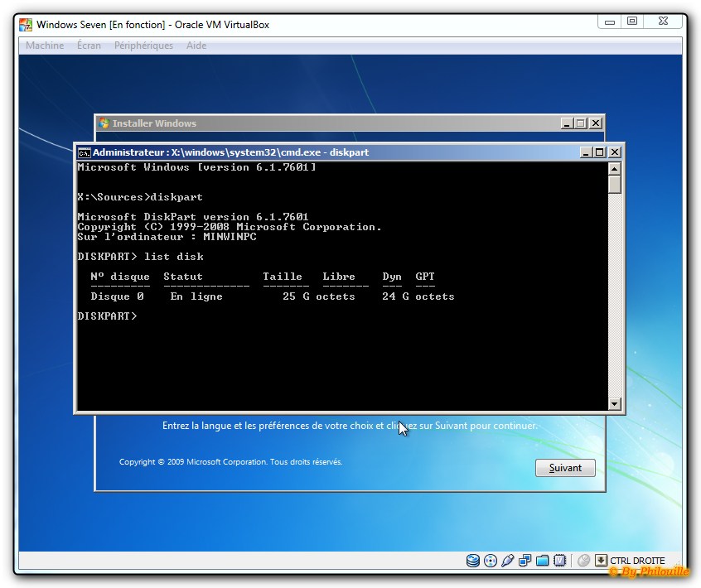Click the empty DISKPART> prompt line
701x588 pixels.
[x=108, y=316]
